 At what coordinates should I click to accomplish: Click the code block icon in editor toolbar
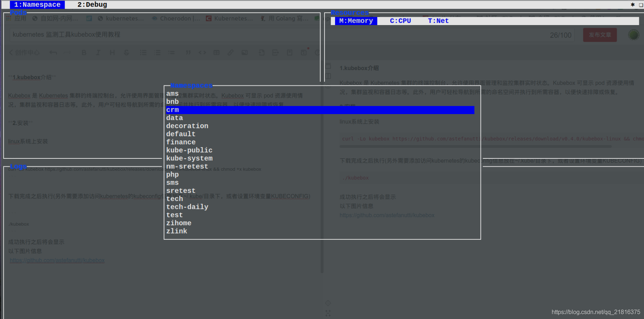click(202, 53)
